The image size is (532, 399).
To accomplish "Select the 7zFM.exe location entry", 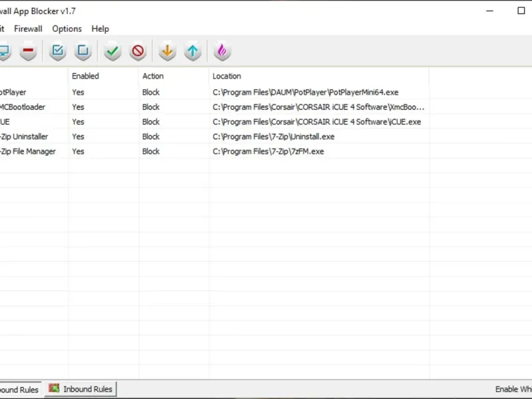I will [x=268, y=152].
